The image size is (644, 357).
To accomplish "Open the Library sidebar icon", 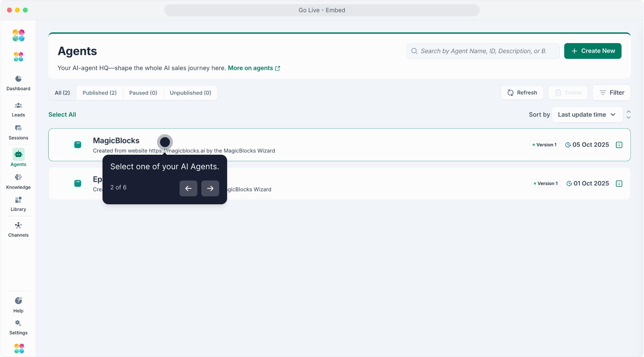I will [18, 200].
